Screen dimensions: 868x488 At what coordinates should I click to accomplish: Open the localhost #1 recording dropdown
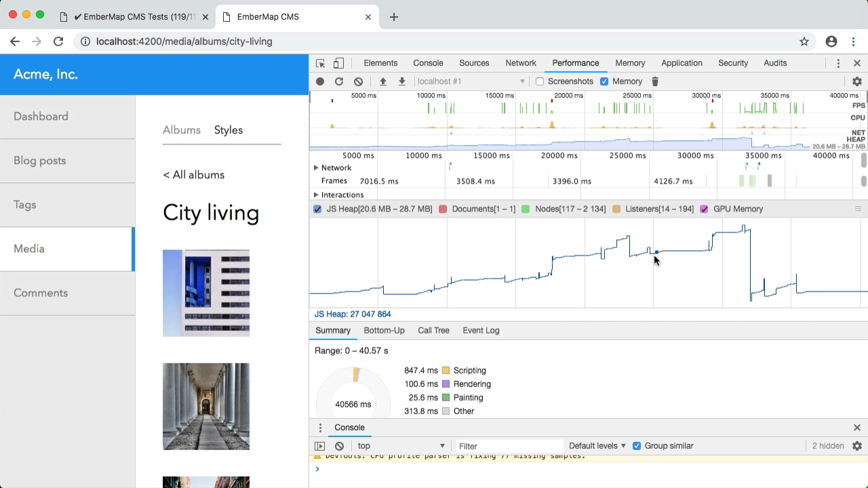click(x=471, y=81)
